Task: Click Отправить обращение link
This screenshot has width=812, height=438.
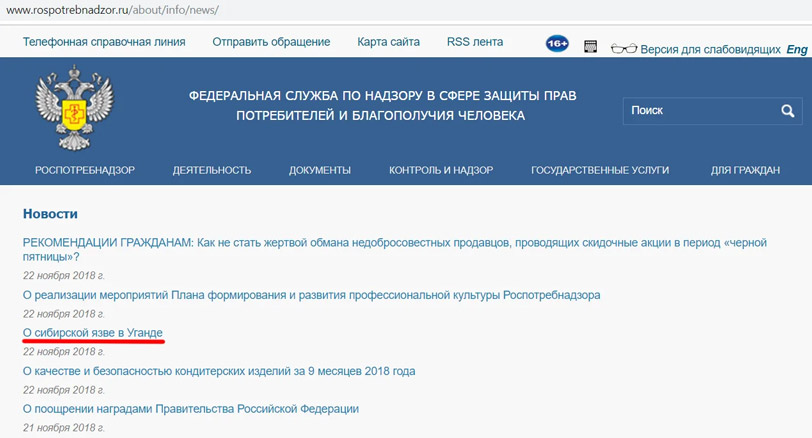Action: [x=271, y=42]
